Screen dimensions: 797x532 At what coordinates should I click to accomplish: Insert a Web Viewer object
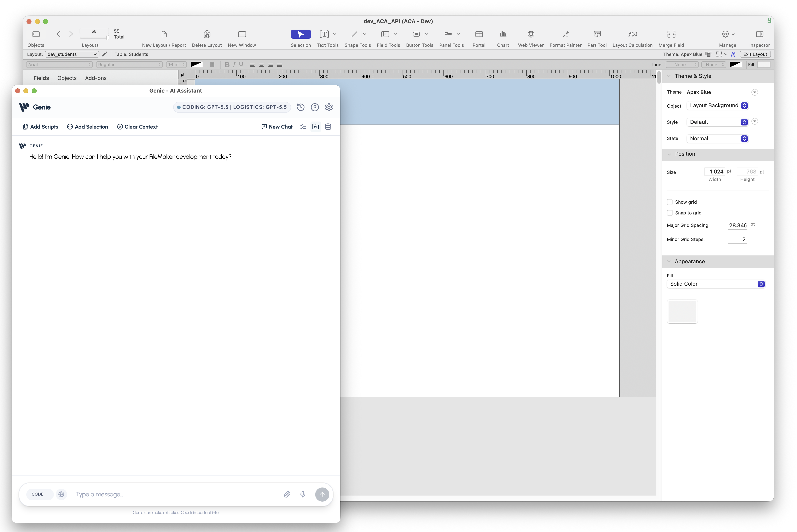pos(531,34)
